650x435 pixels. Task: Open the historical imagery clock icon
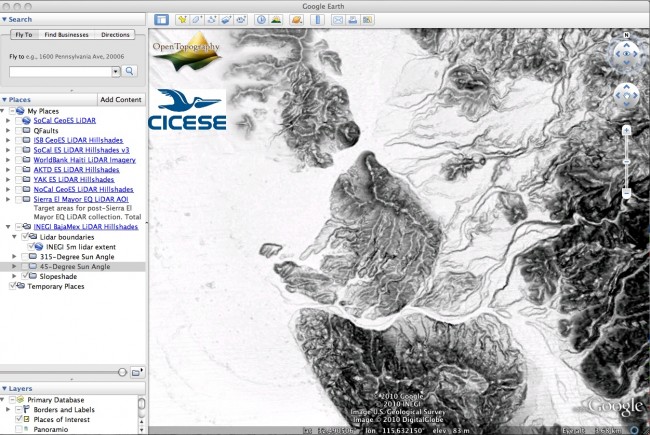click(261, 19)
